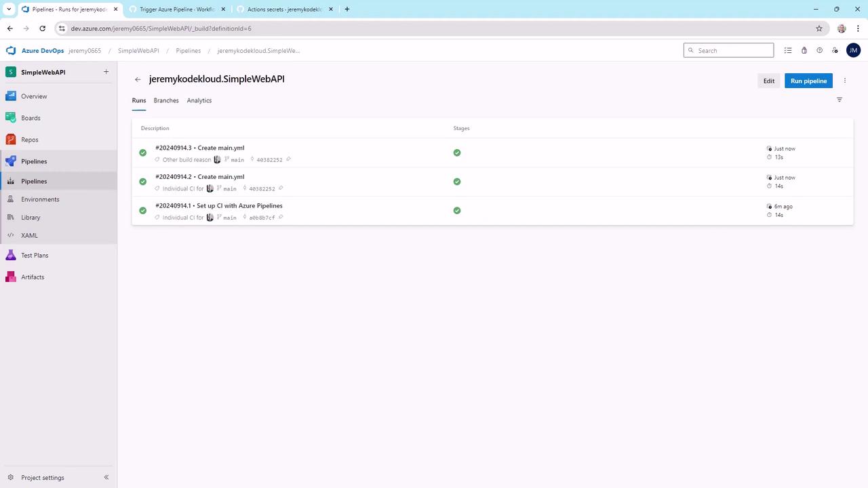
Task: Open the User settings icon in header
Action: pyautogui.click(x=835, y=50)
